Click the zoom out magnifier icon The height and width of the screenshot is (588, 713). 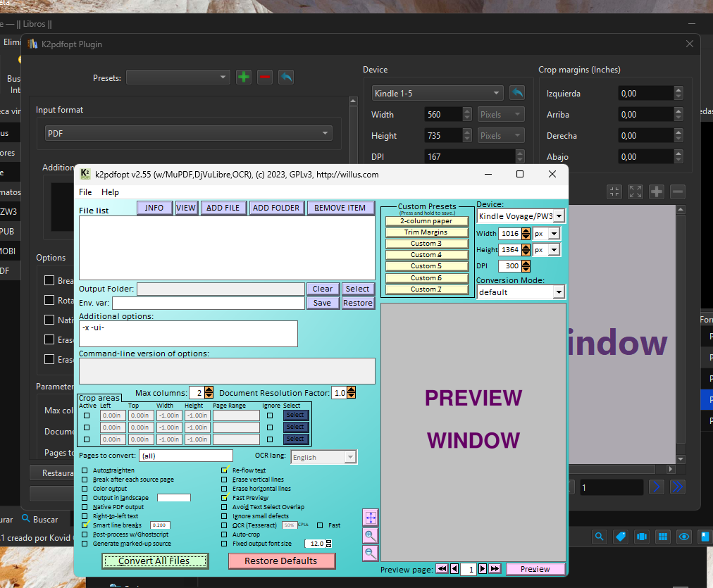click(x=371, y=553)
